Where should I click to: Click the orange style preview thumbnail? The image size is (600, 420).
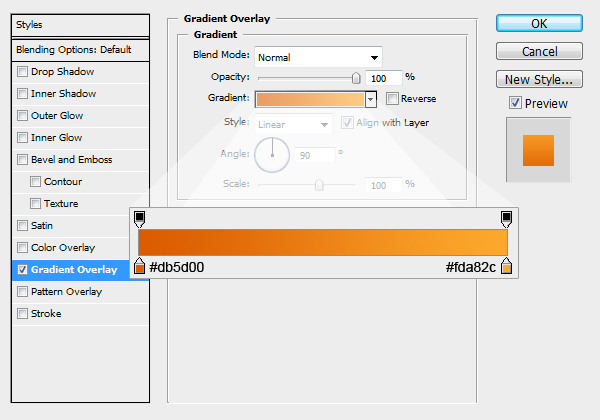coord(538,150)
